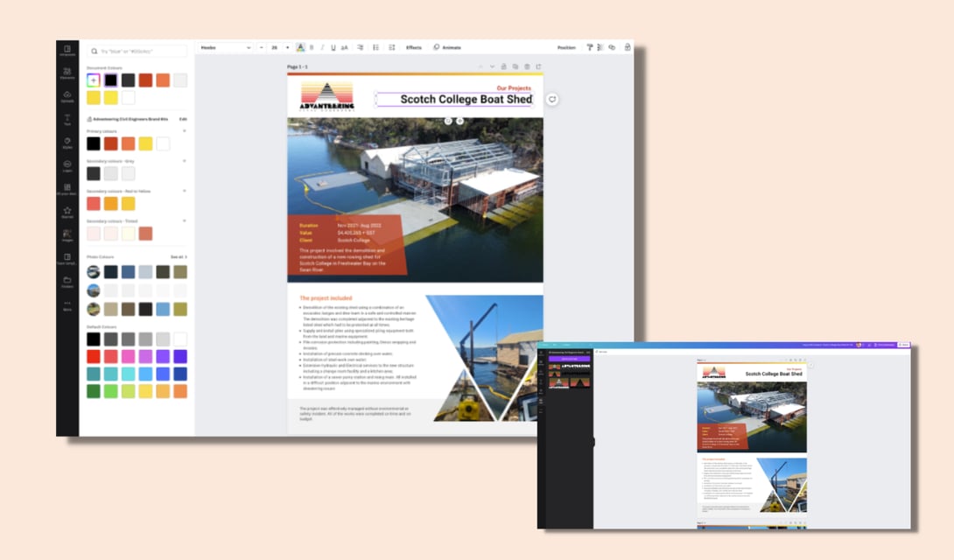Click the colour search field
Screen dimensions: 954x560
137,51
